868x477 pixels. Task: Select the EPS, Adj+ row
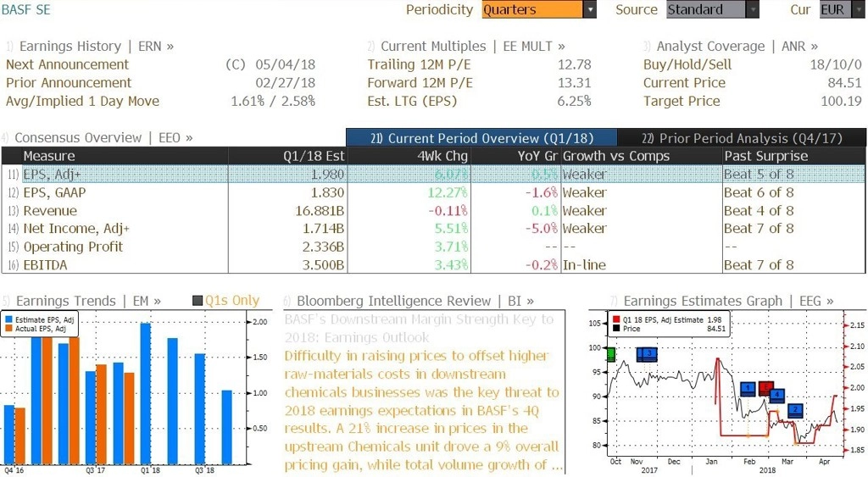433,175
